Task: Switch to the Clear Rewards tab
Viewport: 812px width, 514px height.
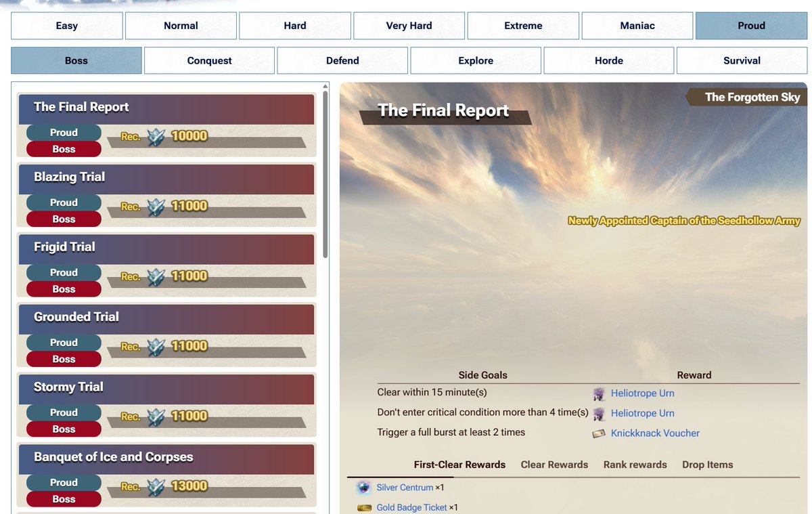Action: click(554, 465)
